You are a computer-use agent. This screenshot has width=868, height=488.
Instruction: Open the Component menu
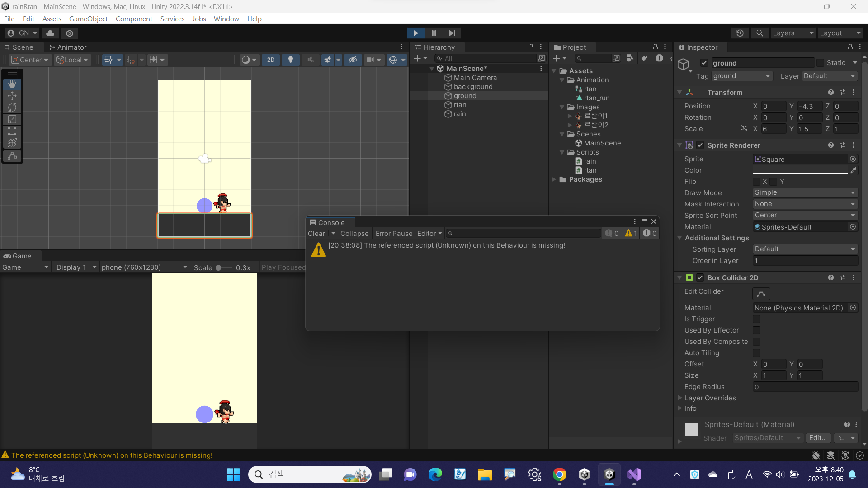click(134, 19)
